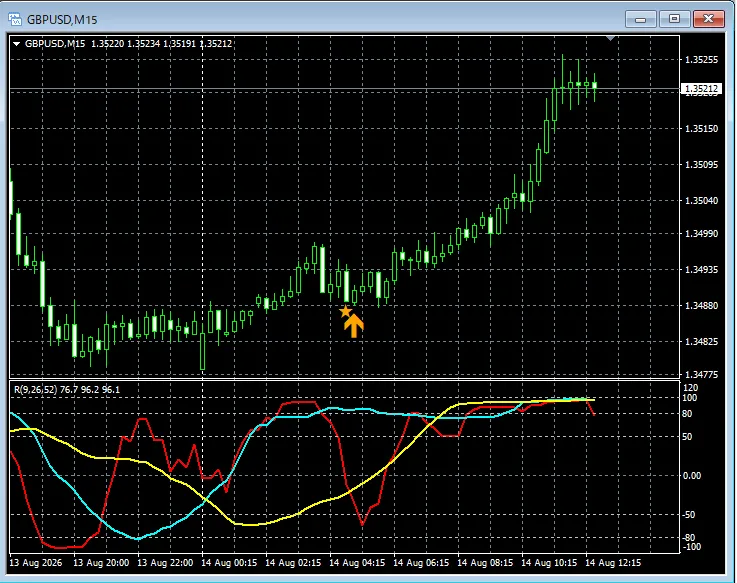Select the orange star signal marker
This screenshot has width=737, height=583.
345,311
